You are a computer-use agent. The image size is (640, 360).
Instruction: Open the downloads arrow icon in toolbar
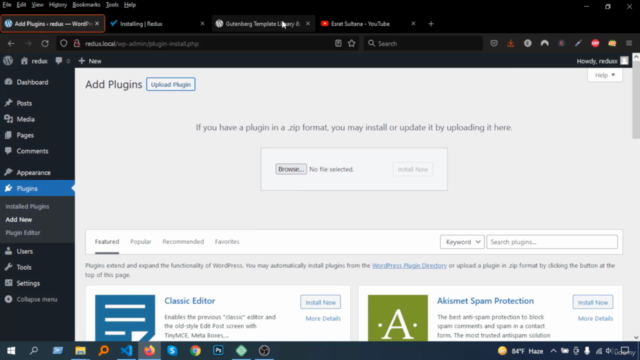(x=511, y=43)
